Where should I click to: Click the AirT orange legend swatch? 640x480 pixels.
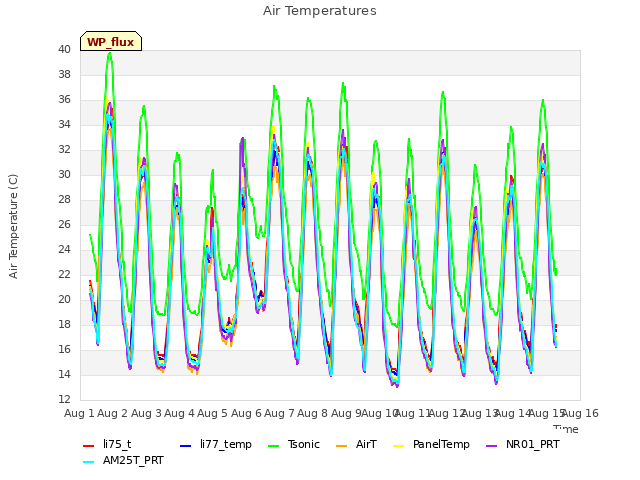tap(341, 446)
